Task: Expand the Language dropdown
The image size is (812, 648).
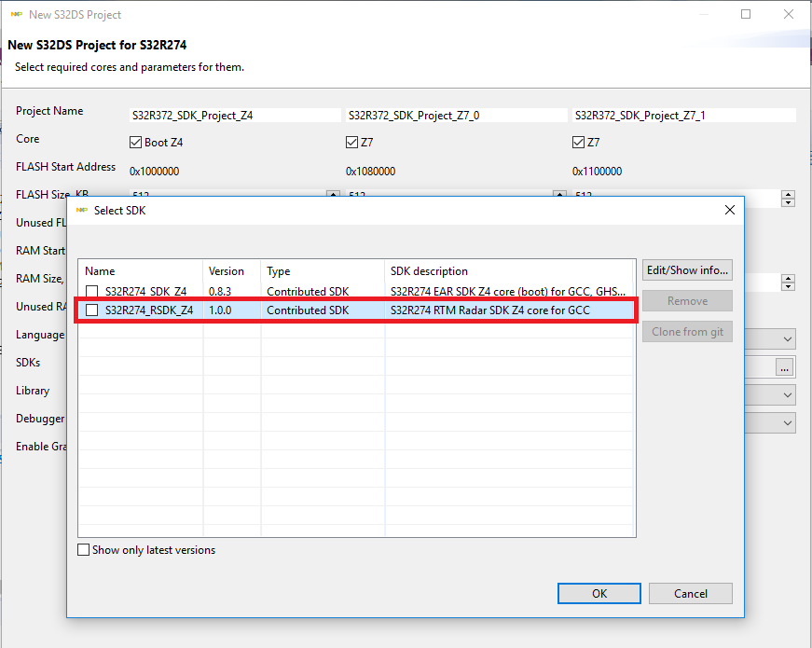Action: point(788,339)
